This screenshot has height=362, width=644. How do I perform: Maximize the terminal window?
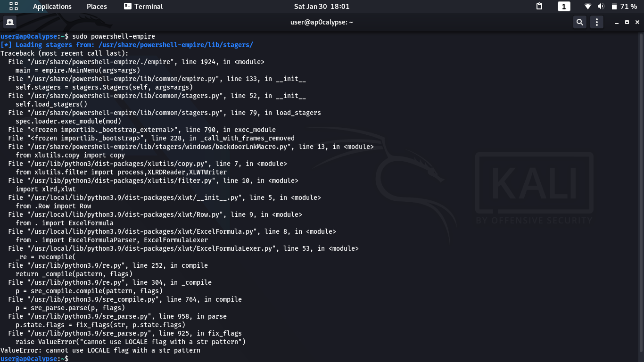point(627,22)
